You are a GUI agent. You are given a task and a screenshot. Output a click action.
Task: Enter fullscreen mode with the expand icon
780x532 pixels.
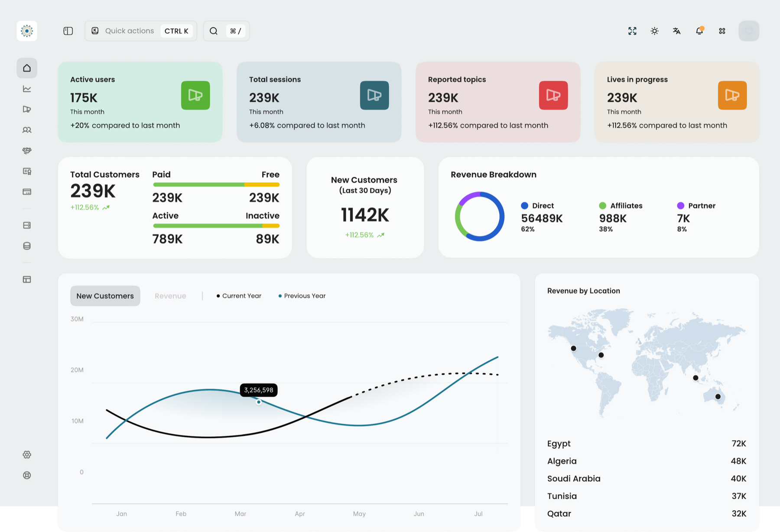[x=632, y=31]
